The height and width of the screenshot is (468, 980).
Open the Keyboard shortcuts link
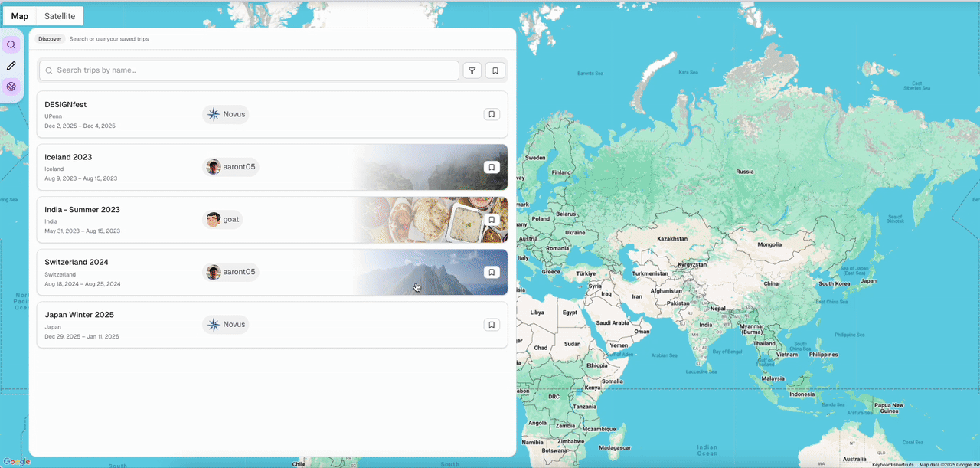coord(893,464)
